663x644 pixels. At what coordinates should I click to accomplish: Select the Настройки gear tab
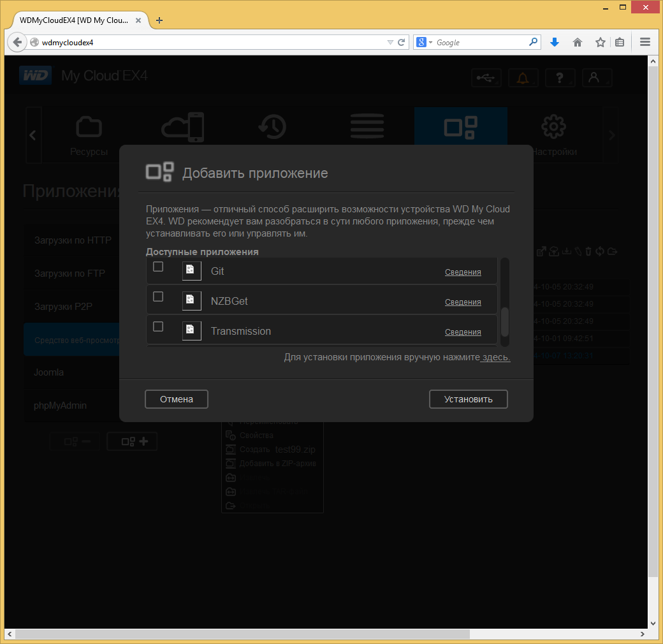click(554, 135)
